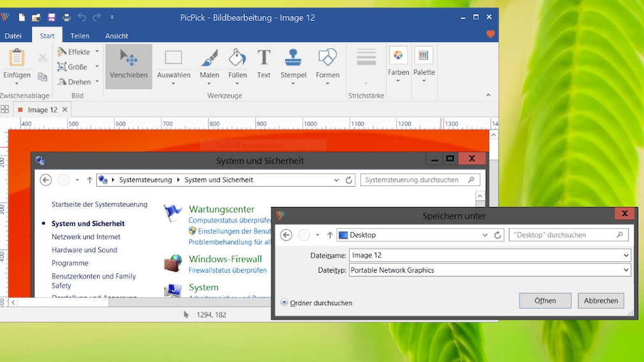Click the Abbrechen button

(x=601, y=301)
